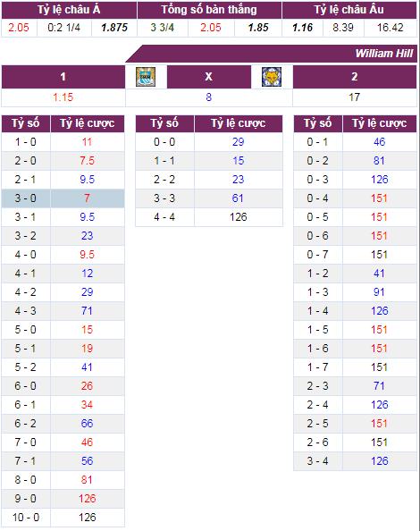Click the highlighted 3 - 0 score row
The width and height of the screenshot is (420, 531).
click(63, 198)
